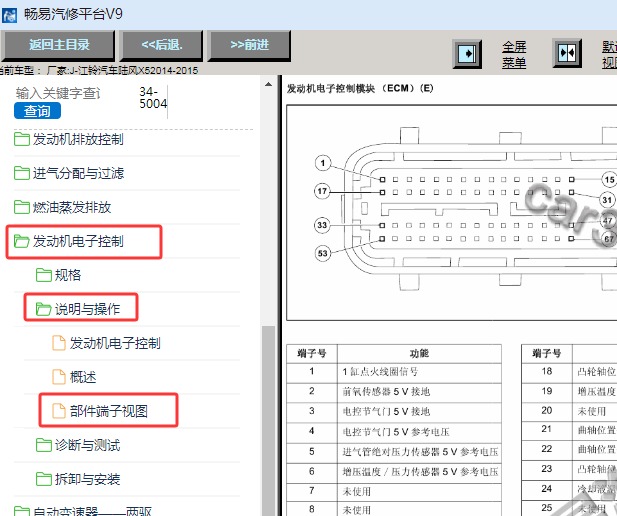Image resolution: width=617 pixels, height=516 pixels.
Task: Open the 燃油蒸发排放 folder
Action: [x=72, y=207]
